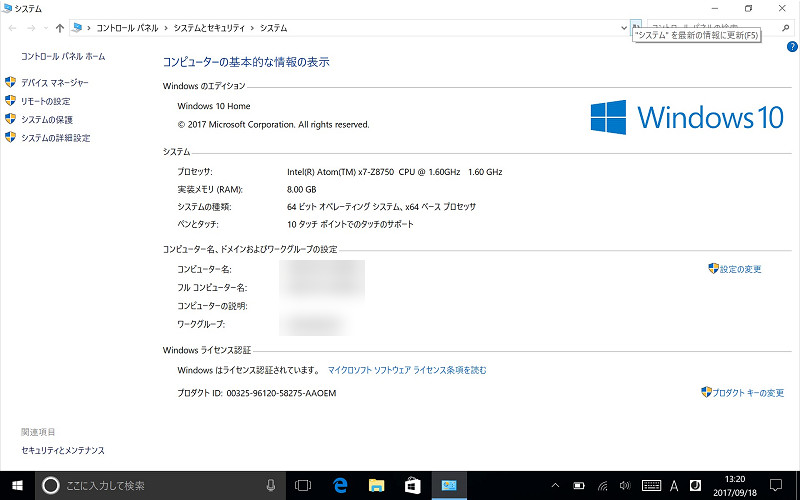The width and height of the screenshot is (800, 500).
Task: Expand chevron after コントロール パネル breadcrumb
Action: click(166, 28)
